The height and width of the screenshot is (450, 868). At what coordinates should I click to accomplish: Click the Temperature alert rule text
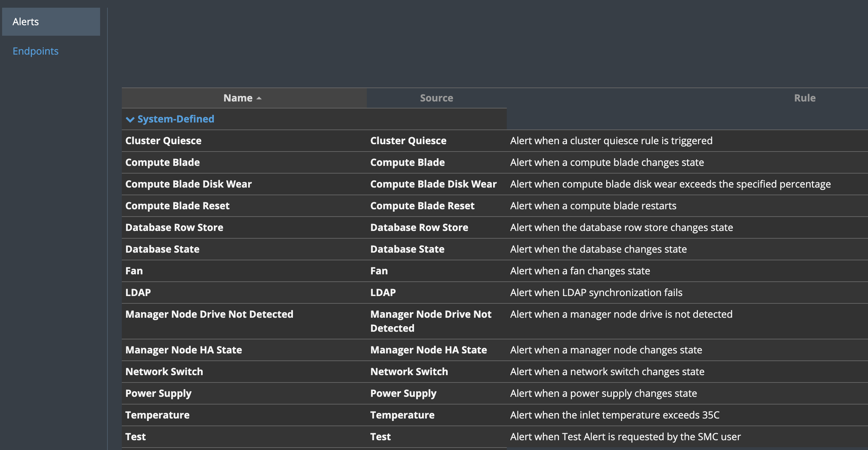click(x=615, y=415)
